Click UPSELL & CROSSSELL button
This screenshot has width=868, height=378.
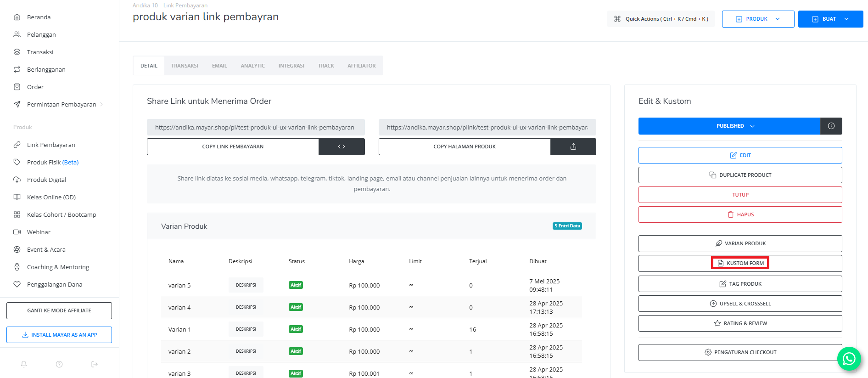(x=740, y=304)
